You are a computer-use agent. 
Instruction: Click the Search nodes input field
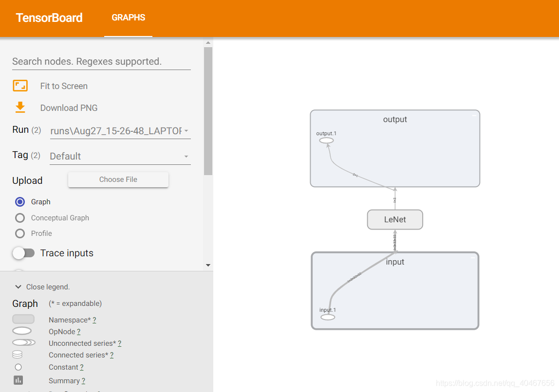(102, 61)
